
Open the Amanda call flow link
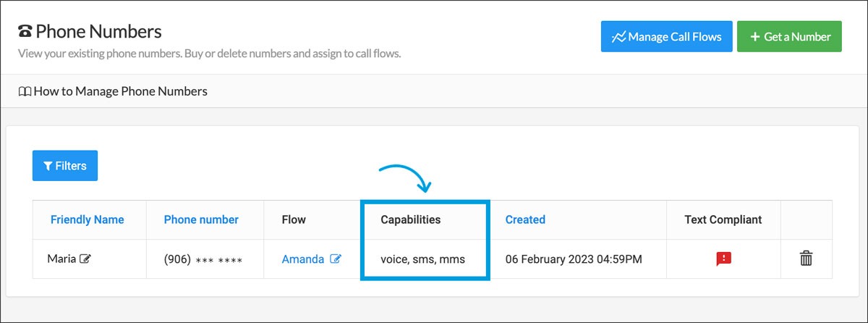pos(302,259)
